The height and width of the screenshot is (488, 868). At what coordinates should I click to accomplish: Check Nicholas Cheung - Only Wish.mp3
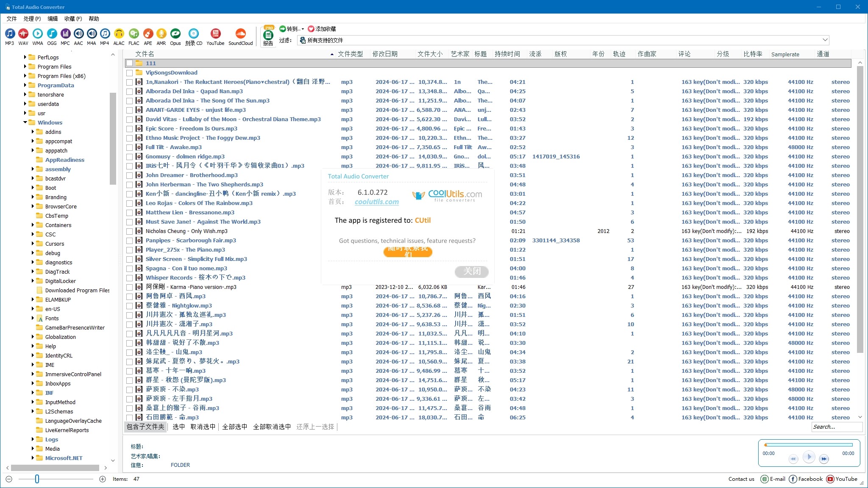(x=129, y=231)
